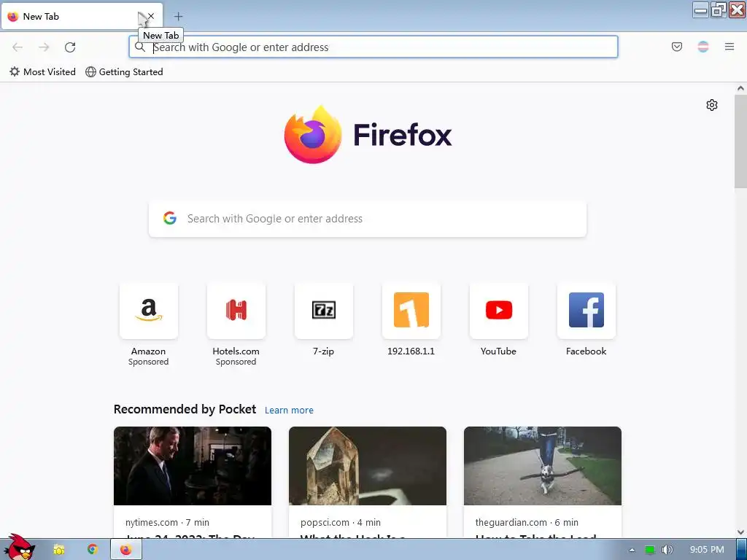Image resolution: width=747 pixels, height=560 pixels.
Task: Click the vertical scrollbar thumb
Action: [740, 141]
